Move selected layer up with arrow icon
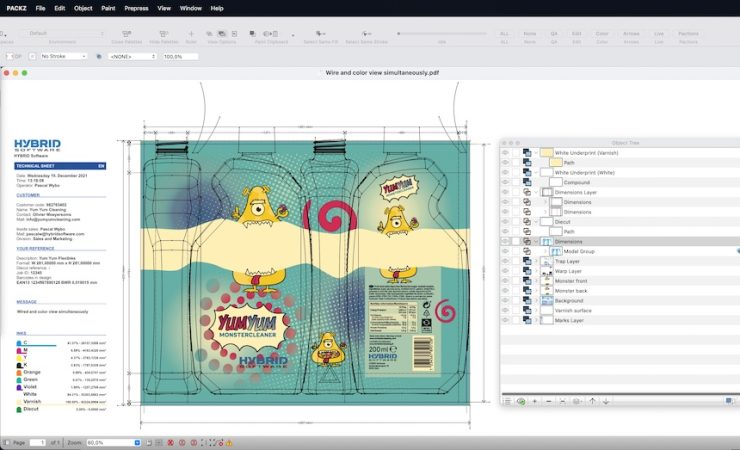 click(592, 401)
